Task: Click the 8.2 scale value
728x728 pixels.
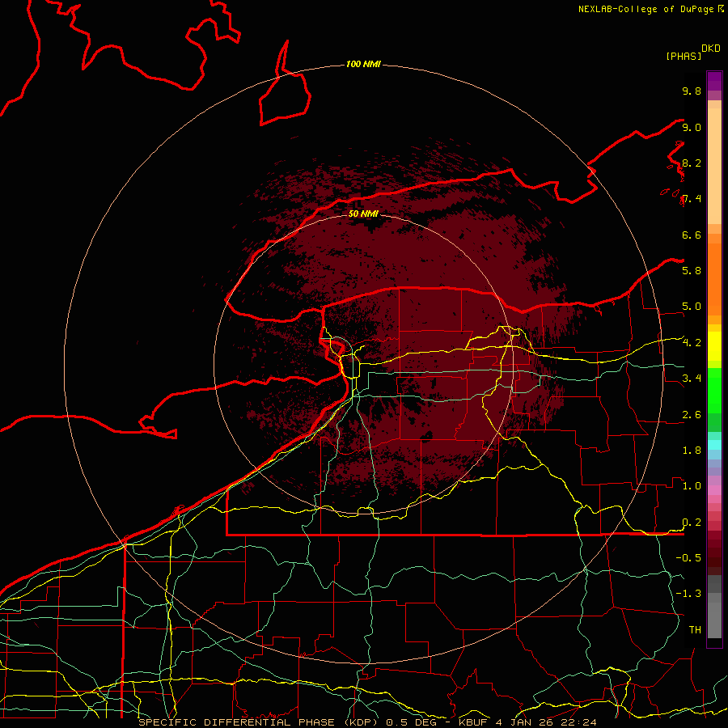Action: (x=692, y=163)
